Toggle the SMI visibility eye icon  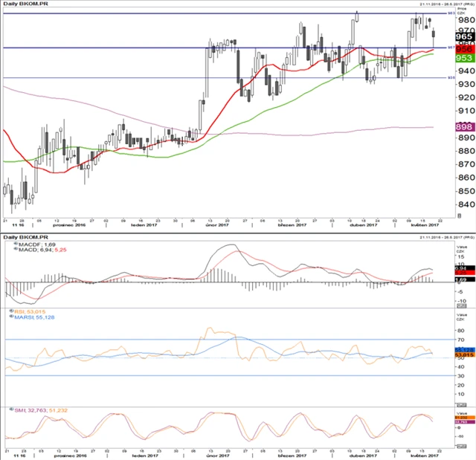click(x=12, y=409)
